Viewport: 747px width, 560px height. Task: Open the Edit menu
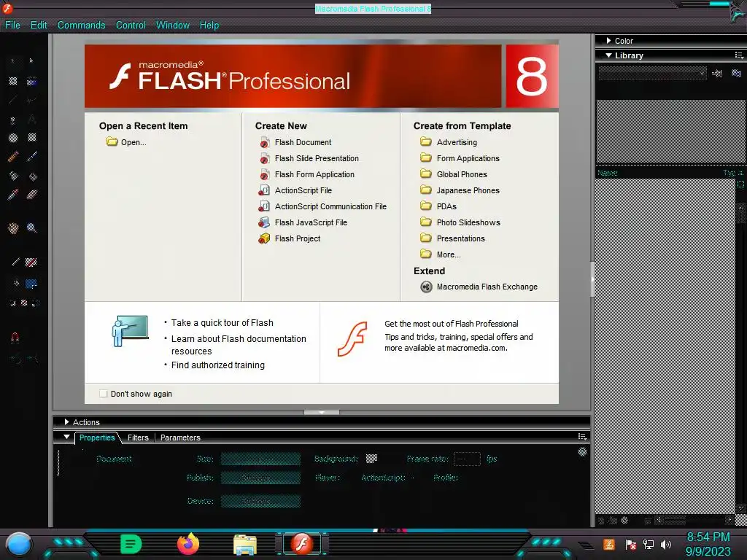39,25
